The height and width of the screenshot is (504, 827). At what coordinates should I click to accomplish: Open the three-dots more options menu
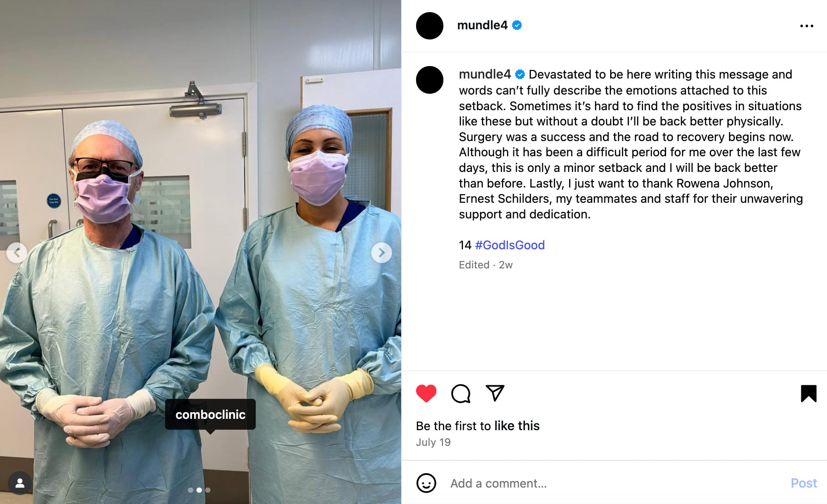coord(806,26)
